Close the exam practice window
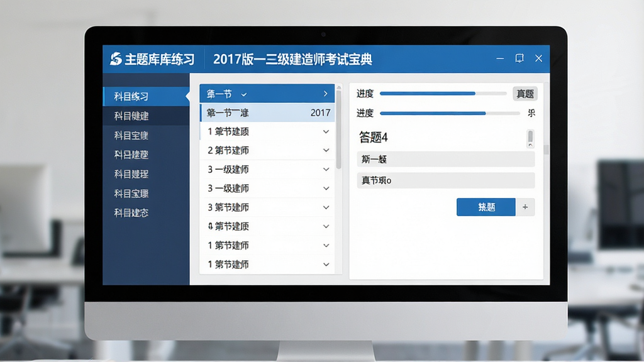The height and width of the screenshot is (362, 644). pyautogui.click(x=538, y=58)
